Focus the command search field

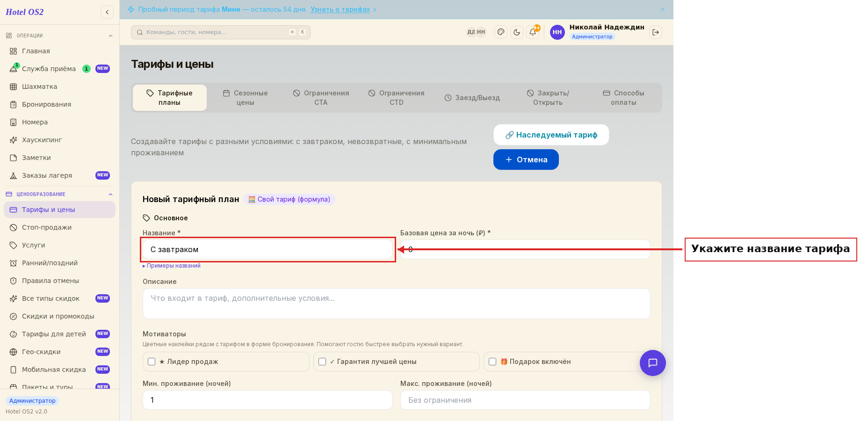(221, 32)
